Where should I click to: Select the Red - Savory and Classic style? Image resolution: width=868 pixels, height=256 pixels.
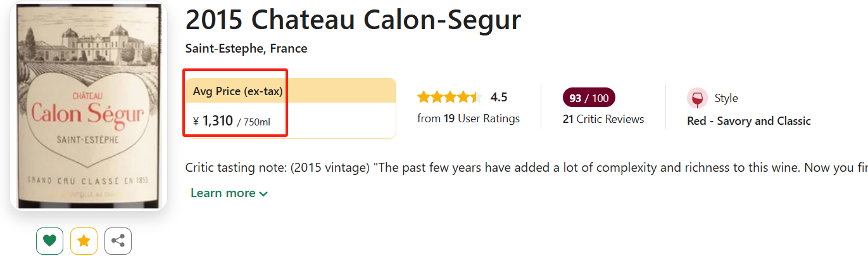748,121
